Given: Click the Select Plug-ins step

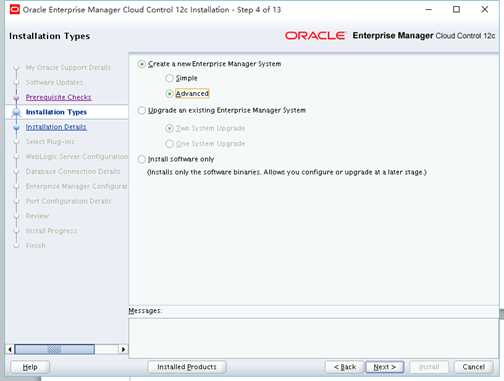Looking at the screenshot, I should pyautogui.click(x=50, y=142).
